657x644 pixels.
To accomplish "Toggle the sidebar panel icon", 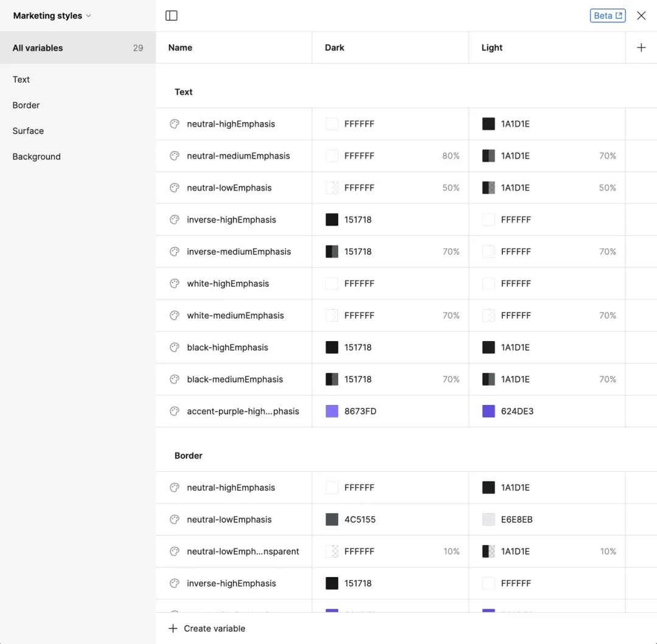I will (x=172, y=16).
